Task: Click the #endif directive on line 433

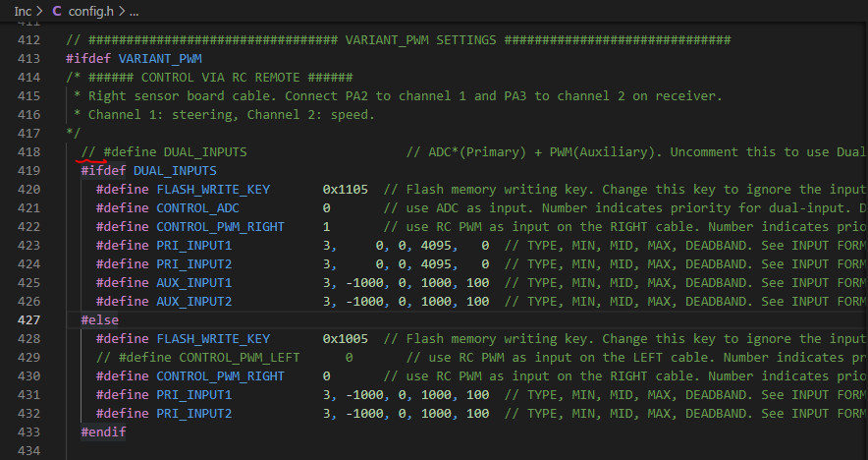Action: coord(103,432)
